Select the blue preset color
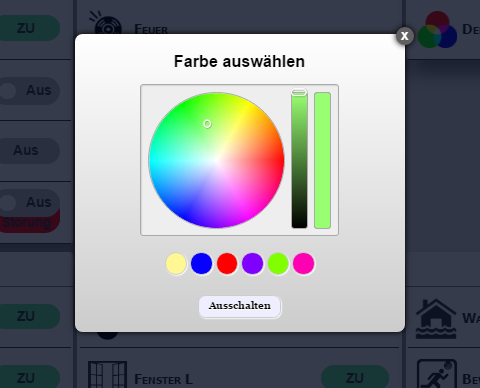Viewport: 480px width, 388px height. [201, 263]
